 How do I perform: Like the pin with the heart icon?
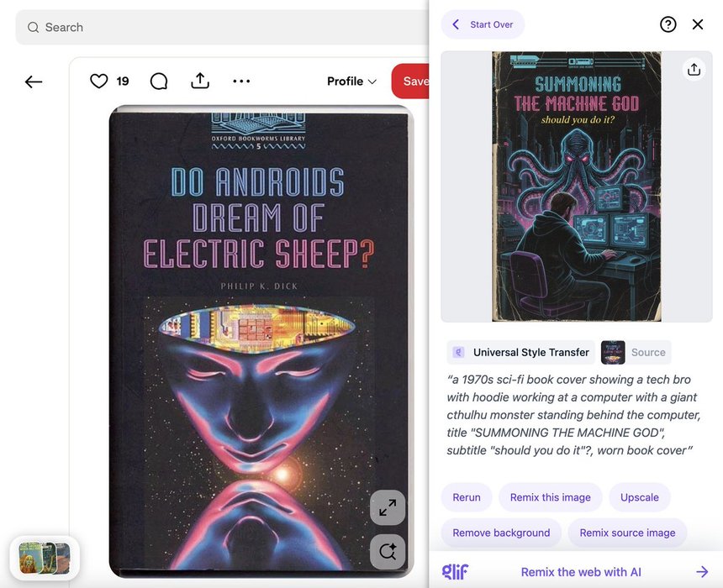coord(98,81)
